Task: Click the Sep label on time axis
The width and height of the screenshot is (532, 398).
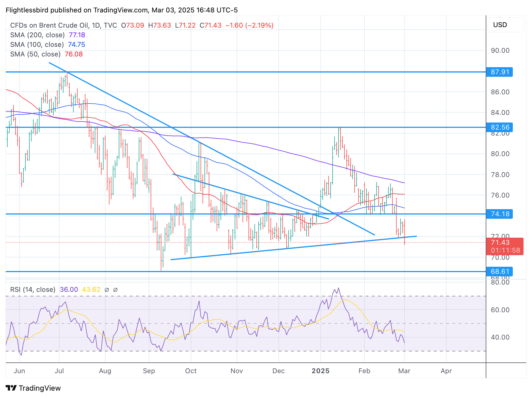Action: [x=149, y=371]
